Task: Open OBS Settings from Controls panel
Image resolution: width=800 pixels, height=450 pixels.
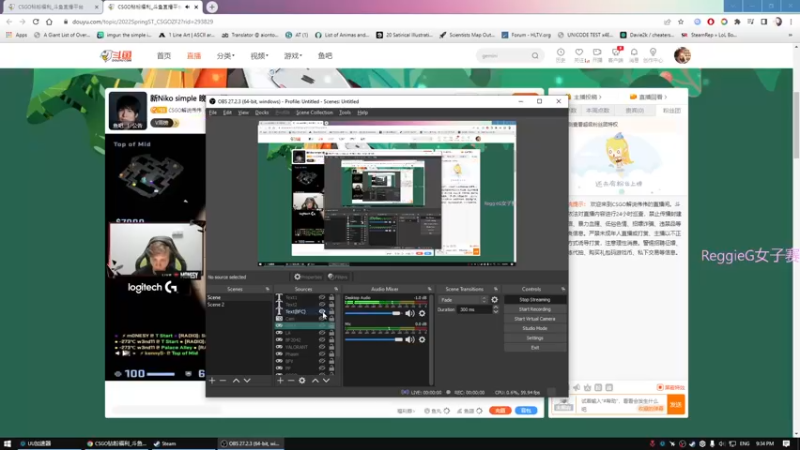Action: coord(535,338)
